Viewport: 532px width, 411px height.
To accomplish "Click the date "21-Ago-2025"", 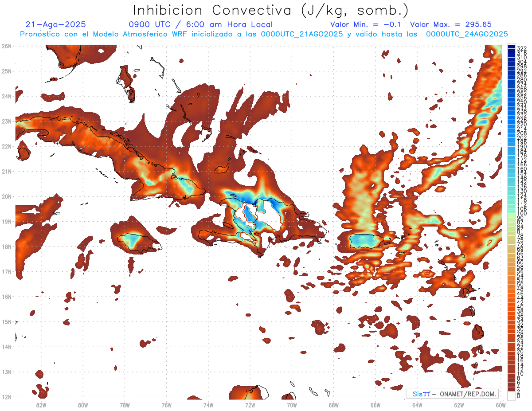I will [x=55, y=24].
